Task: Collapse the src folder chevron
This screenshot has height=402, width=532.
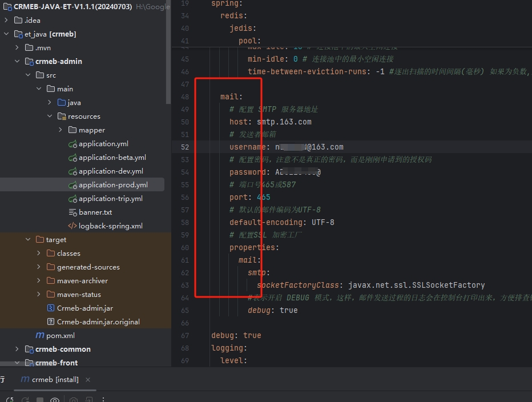Action: tap(28, 75)
